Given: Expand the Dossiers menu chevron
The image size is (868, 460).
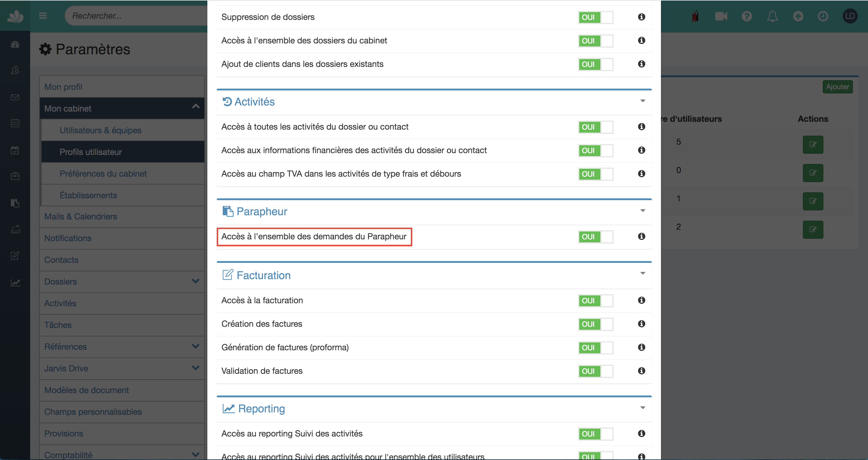Looking at the screenshot, I should tap(195, 281).
